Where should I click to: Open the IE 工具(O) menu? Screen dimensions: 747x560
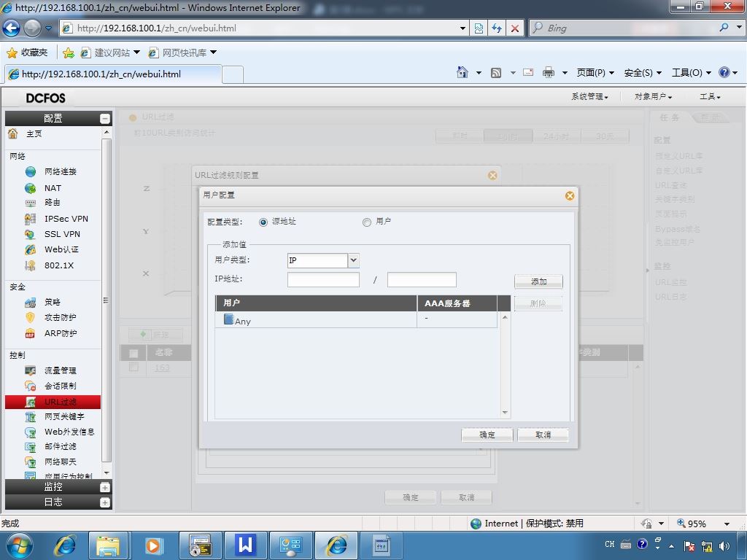click(692, 72)
